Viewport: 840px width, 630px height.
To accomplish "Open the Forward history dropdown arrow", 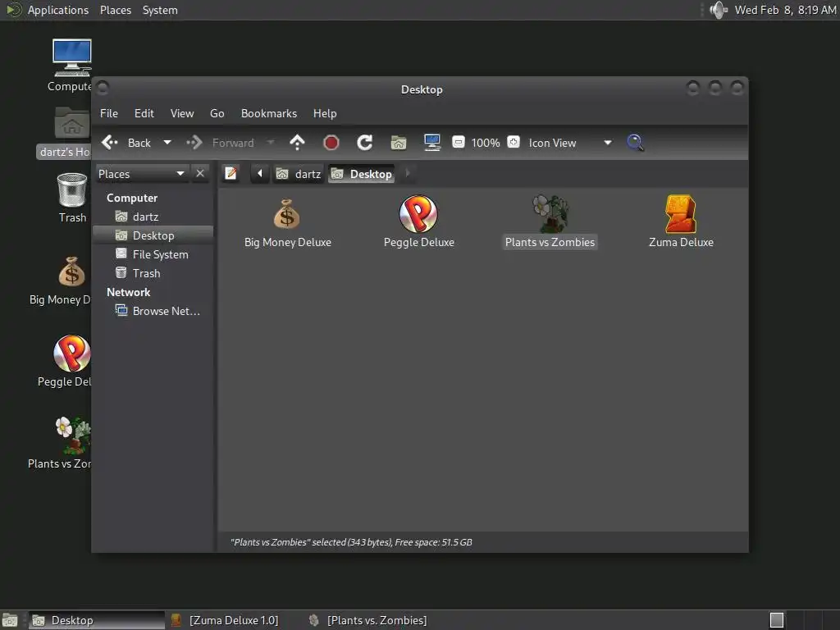I will (x=271, y=143).
